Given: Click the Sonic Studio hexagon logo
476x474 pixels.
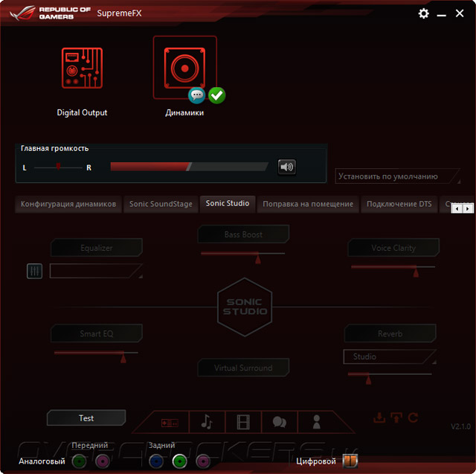Looking at the screenshot, I should tap(245, 307).
